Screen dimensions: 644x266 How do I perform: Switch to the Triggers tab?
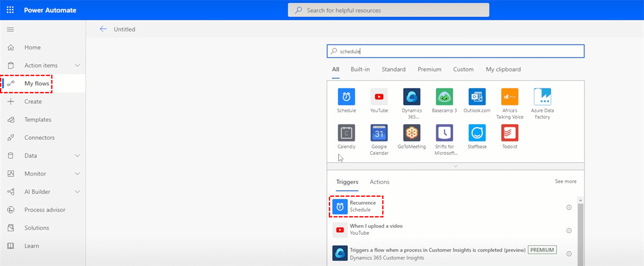coord(347,182)
